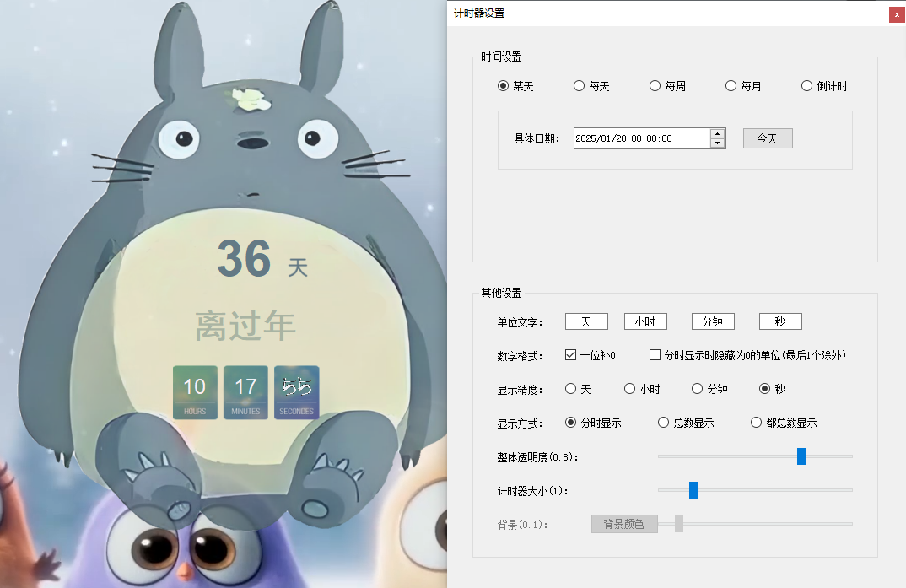Viewport: 906px width, 588px height.
Task: Click the 离过年 title on the widget
Action: [245, 325]
